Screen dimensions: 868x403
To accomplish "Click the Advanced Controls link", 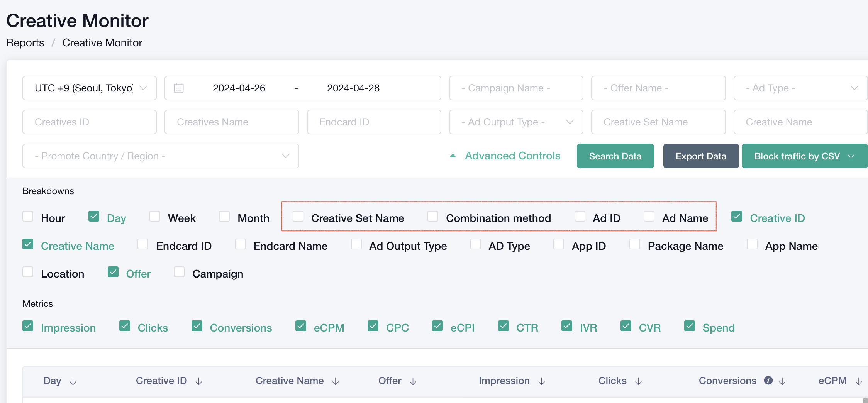I will click(x=512, y=156).
